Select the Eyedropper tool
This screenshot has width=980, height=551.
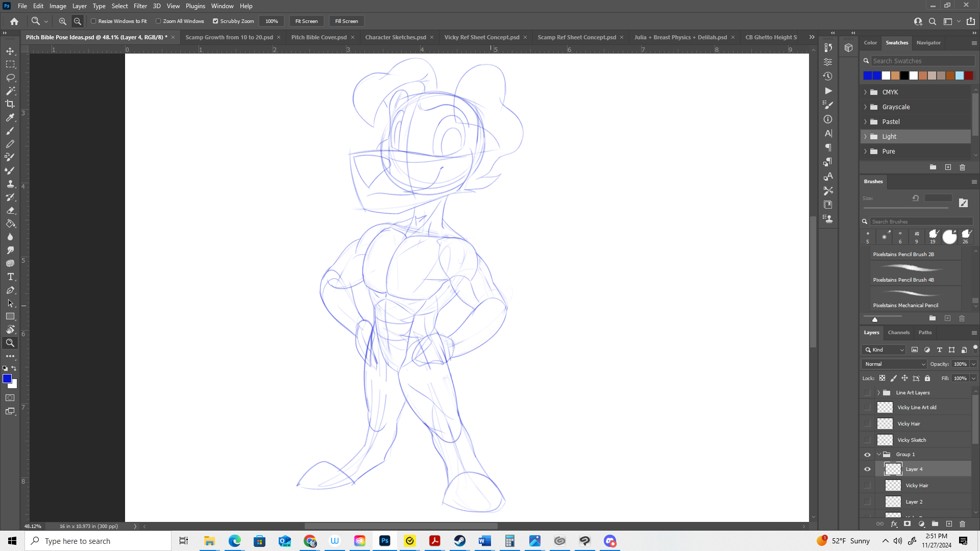point(10,117)
